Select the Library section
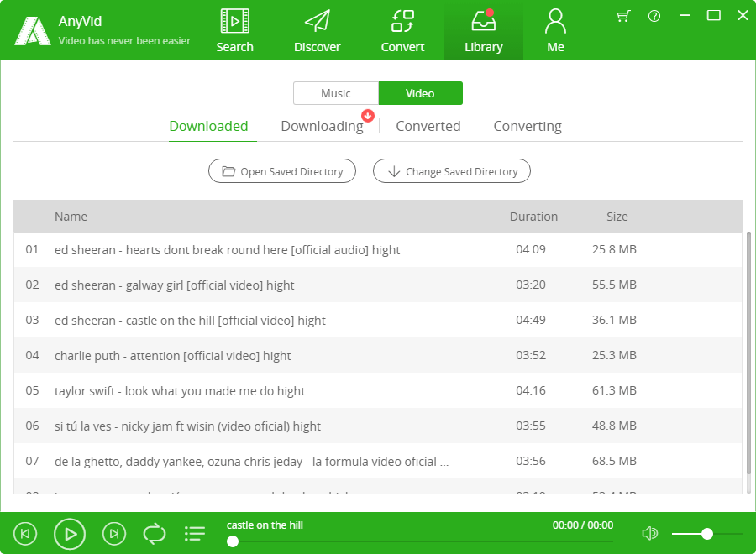 [x=484, y=31]
